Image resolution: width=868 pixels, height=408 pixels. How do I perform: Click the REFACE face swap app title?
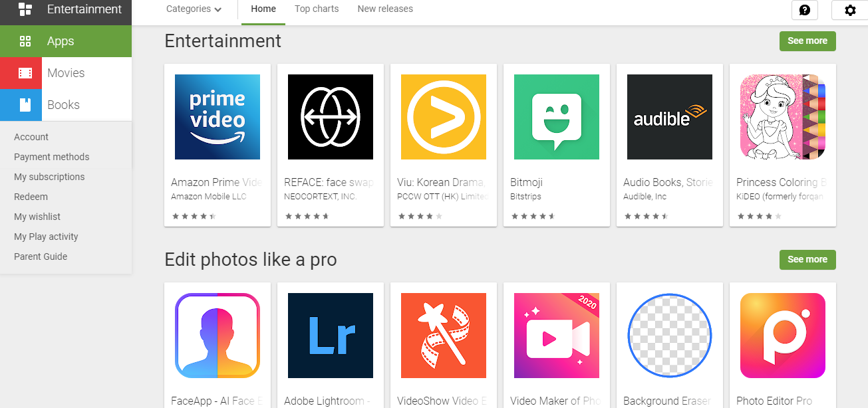click(329, 182)
